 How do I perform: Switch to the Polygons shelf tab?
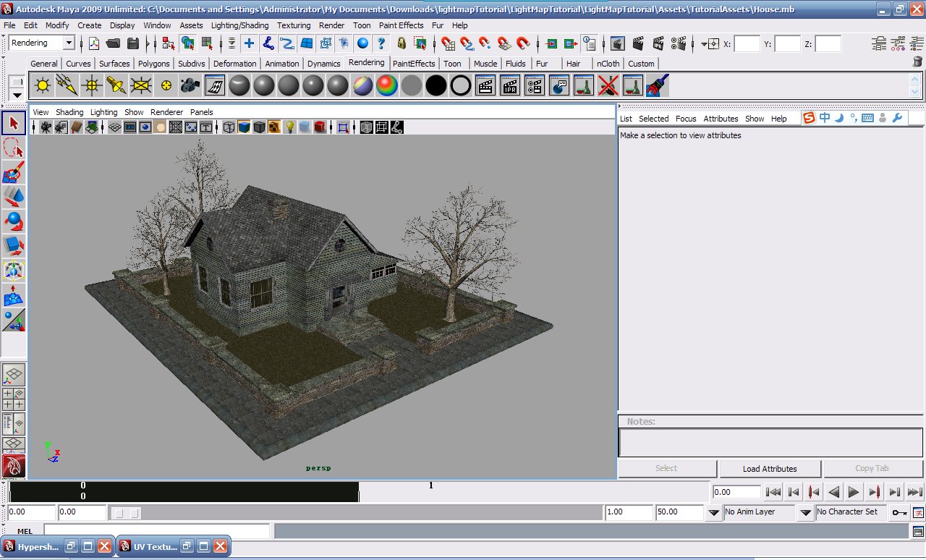tap(153, 64)
